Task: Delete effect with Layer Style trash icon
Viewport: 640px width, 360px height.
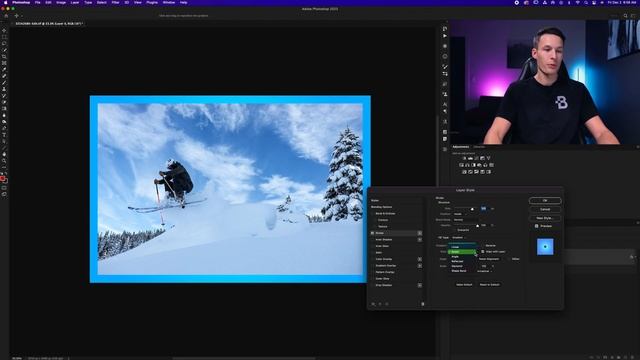Action: [422, 304]
